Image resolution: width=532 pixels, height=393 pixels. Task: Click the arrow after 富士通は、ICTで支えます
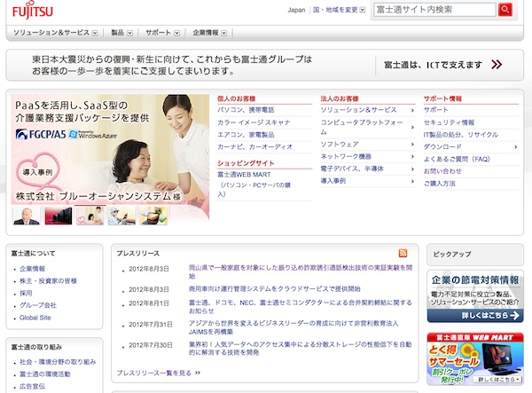tap(497, 64)
